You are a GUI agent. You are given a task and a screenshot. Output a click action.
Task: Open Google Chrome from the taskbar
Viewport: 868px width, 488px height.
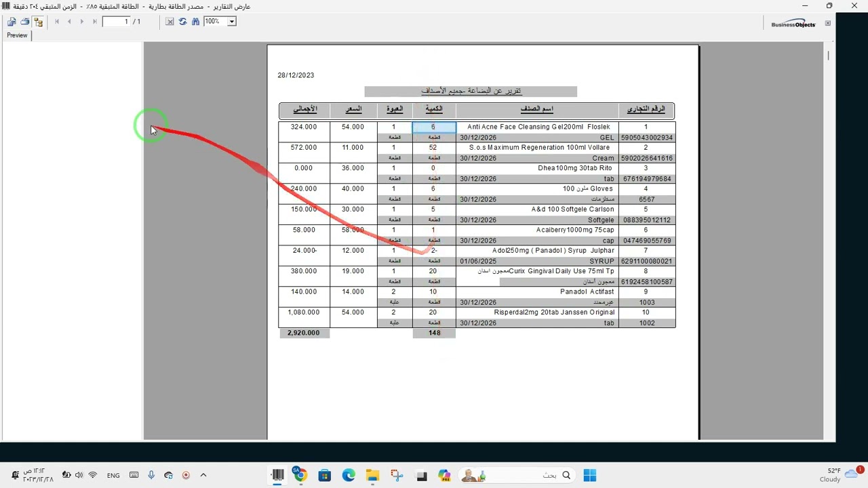coord(300,476)
